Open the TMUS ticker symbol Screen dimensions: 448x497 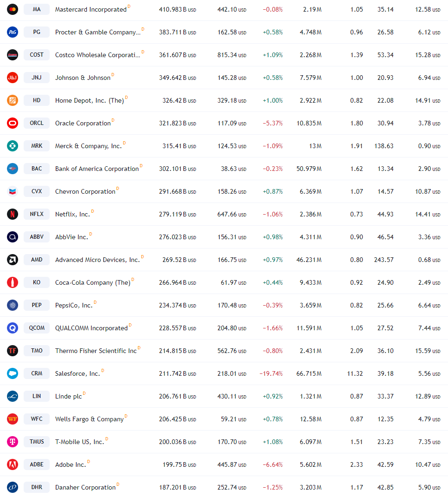(x=37, y=442)
